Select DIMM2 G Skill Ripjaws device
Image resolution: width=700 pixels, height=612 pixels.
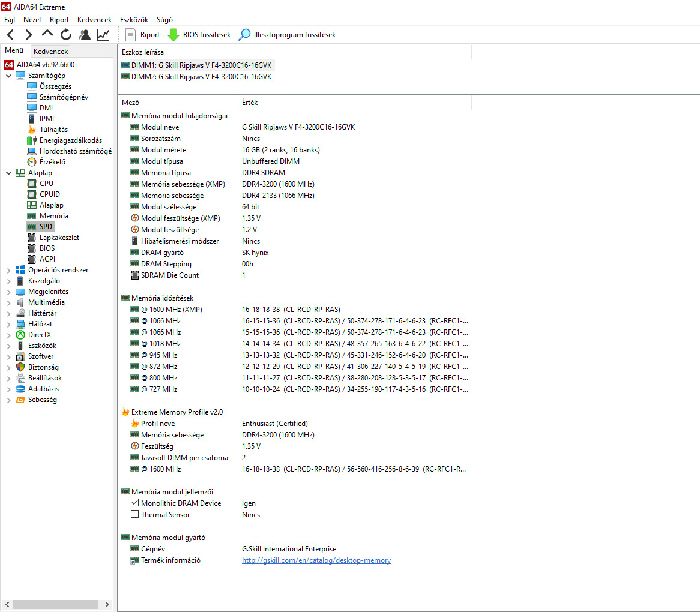[196, 77]
